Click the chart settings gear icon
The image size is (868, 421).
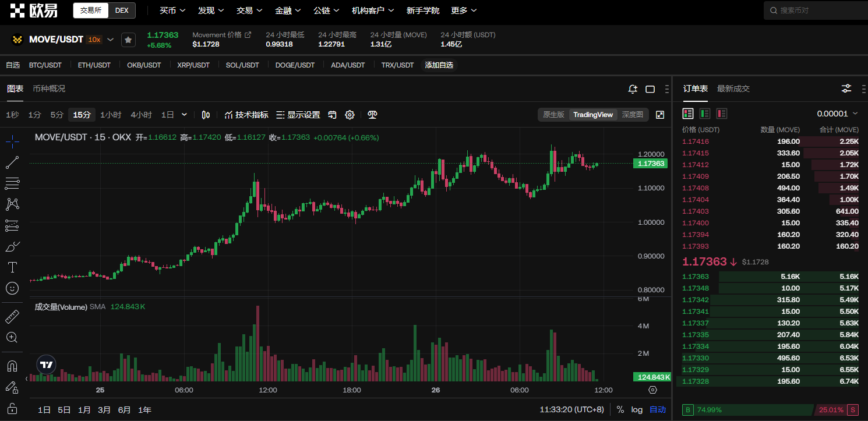click(x=350, y=115)
